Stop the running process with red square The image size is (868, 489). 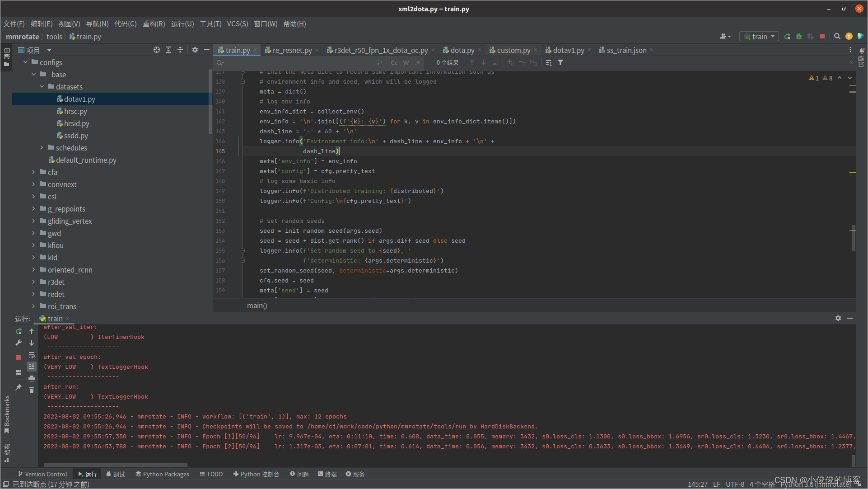[822, 37]
